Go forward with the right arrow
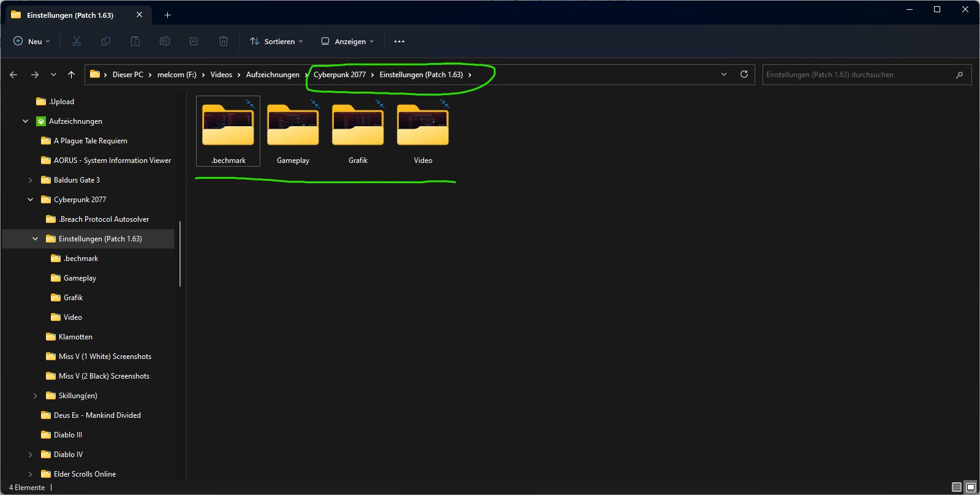 (x=35, y=75)
